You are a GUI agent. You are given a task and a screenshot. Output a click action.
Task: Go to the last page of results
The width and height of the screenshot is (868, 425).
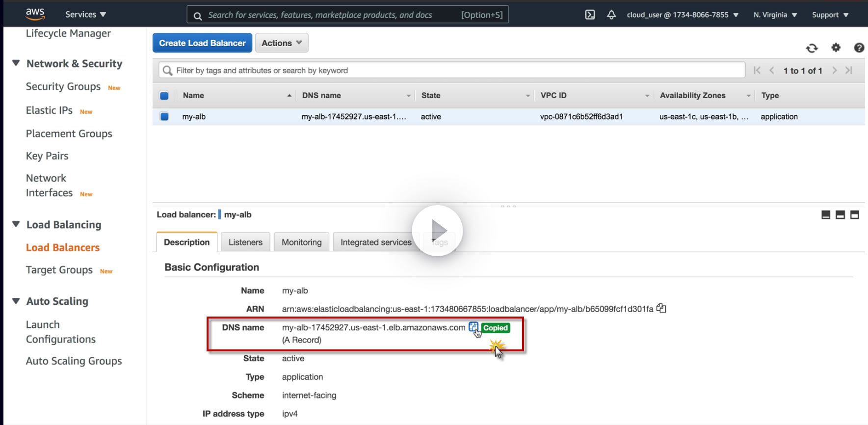click(849, 71)
